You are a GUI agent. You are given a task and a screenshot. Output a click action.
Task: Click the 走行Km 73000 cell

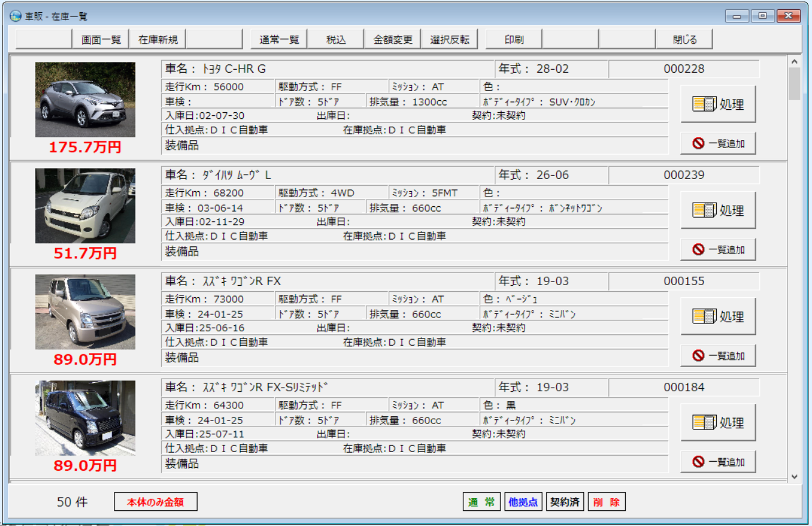[x=218, y=299]
